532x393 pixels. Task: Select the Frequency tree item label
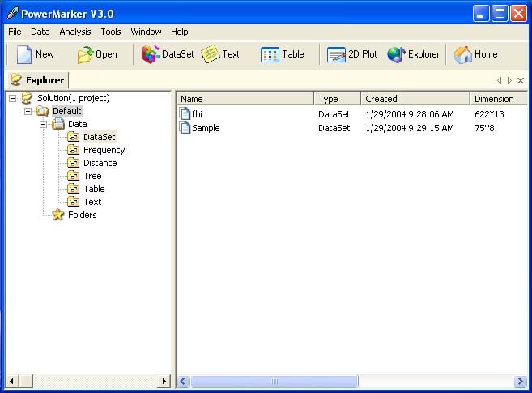coord(104,150)
